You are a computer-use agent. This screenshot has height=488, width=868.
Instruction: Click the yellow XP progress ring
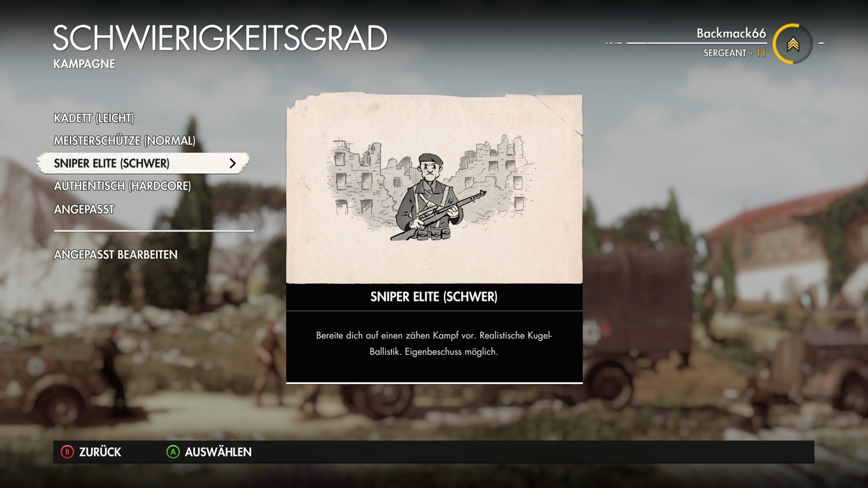pyautogui.click(x=793, y=44)
